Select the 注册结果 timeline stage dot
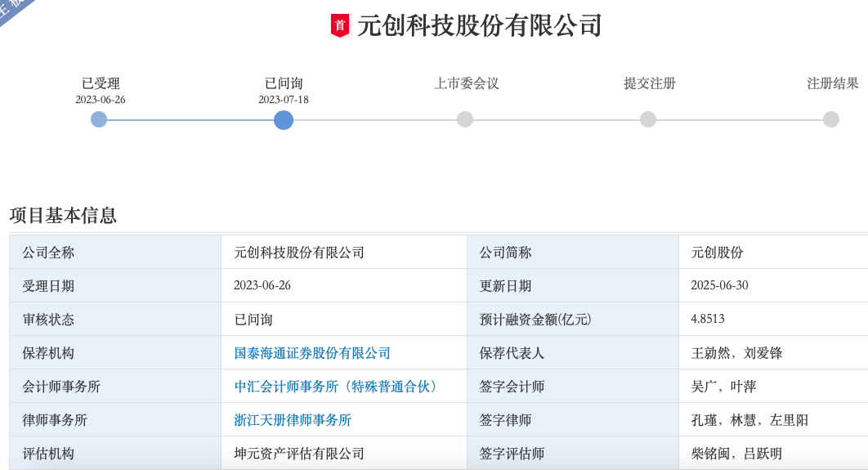 pyautogui.click(x=831, y=119)
